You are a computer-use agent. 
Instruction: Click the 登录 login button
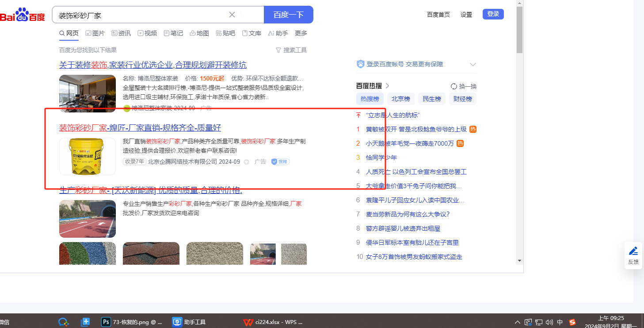[493, 14]
